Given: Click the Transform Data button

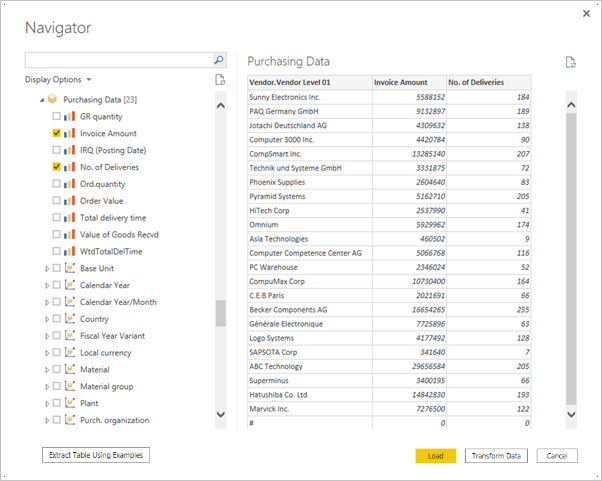Looking at the screenshot, I should pos(496,456).
